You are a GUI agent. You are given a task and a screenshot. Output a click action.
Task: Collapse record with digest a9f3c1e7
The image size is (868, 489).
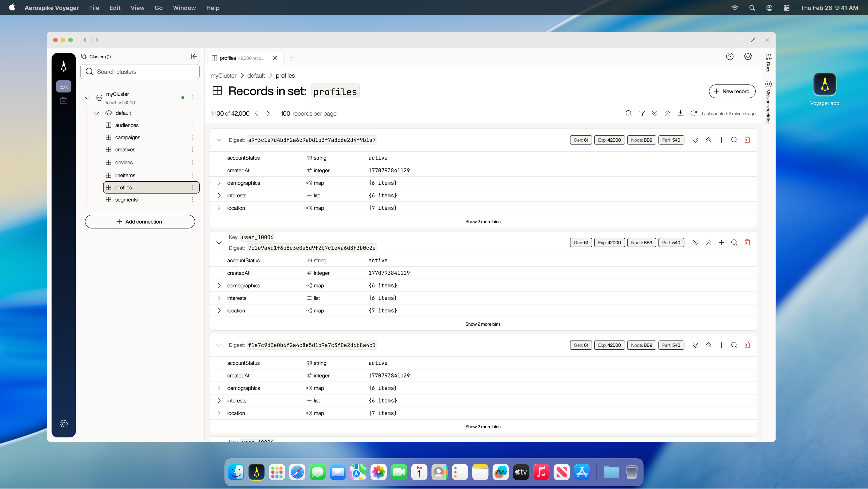(219, 140)
